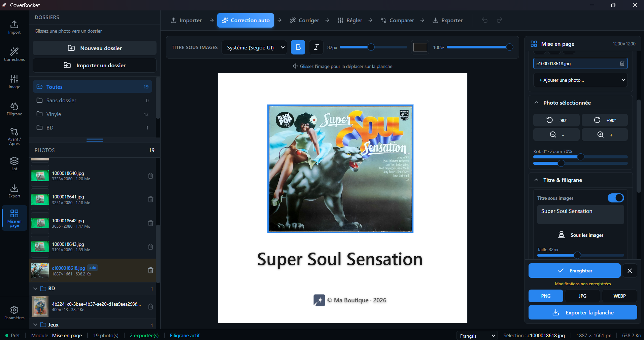
Task: Switch to the Régler step tab
Action: pyautogui.click(x=350, y=20)
